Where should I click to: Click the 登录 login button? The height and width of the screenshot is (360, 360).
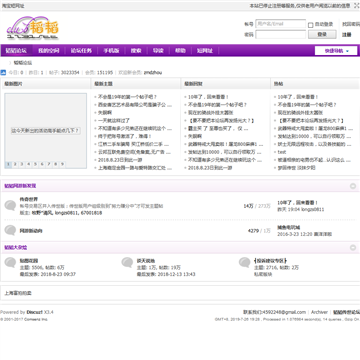pyautogui.click(x=322, y=34)
